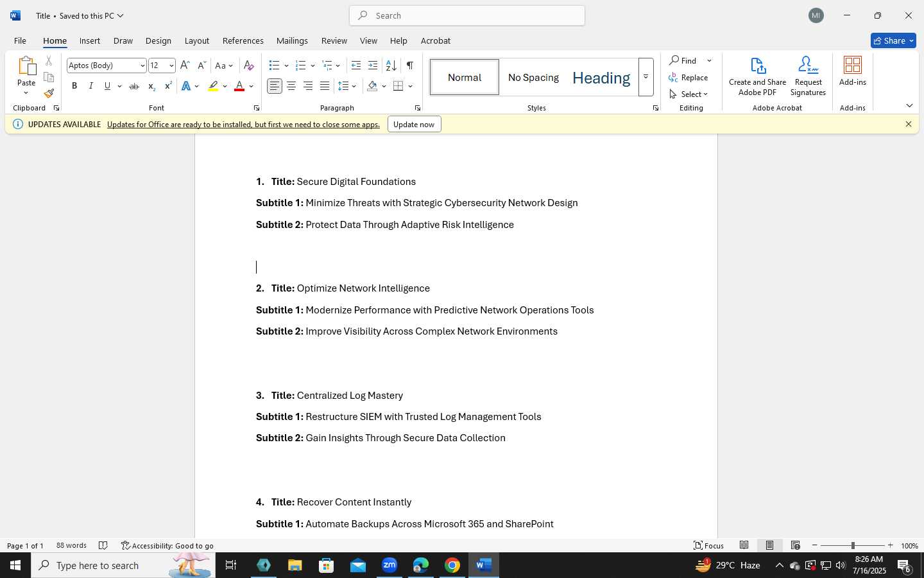Expand the multilevel list dropdown

(338, 66)
